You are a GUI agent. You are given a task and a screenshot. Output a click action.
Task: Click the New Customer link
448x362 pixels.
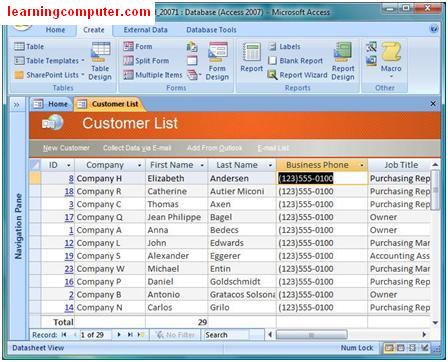click(x=66, y=148)
